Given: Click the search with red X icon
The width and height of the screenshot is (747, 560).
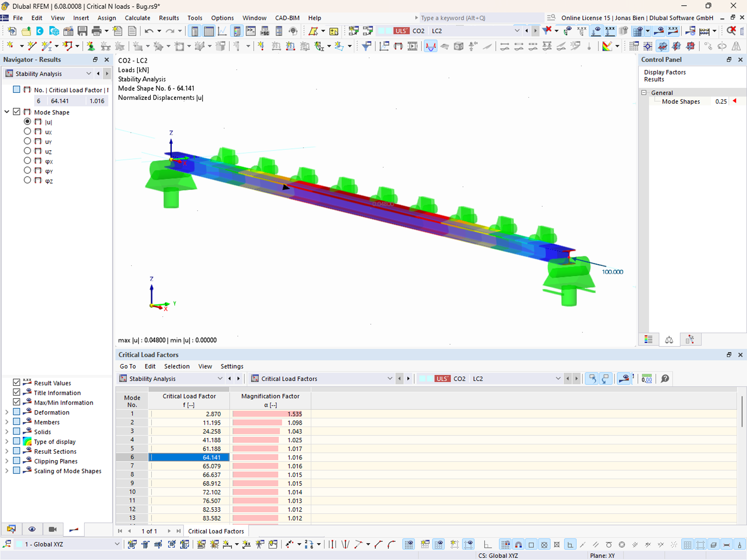Looking at the screenshot, I should (x=731, y=31).
